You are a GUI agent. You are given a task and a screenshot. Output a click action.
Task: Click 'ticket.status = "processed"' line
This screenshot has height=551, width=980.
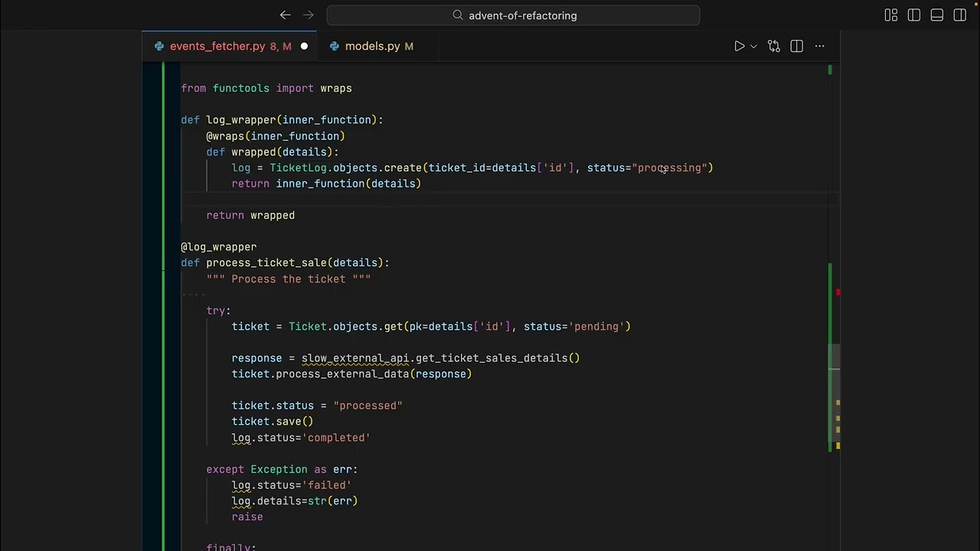[x=317, y=406]
